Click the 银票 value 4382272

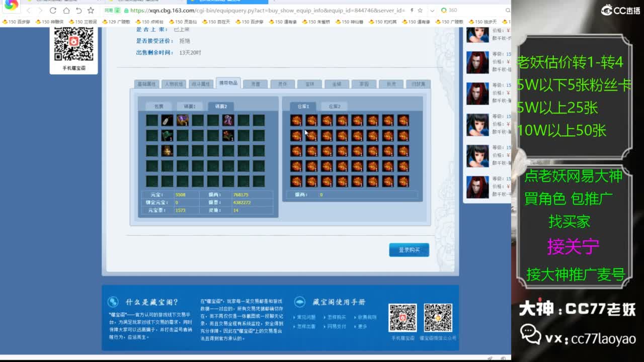pos(242,203)
